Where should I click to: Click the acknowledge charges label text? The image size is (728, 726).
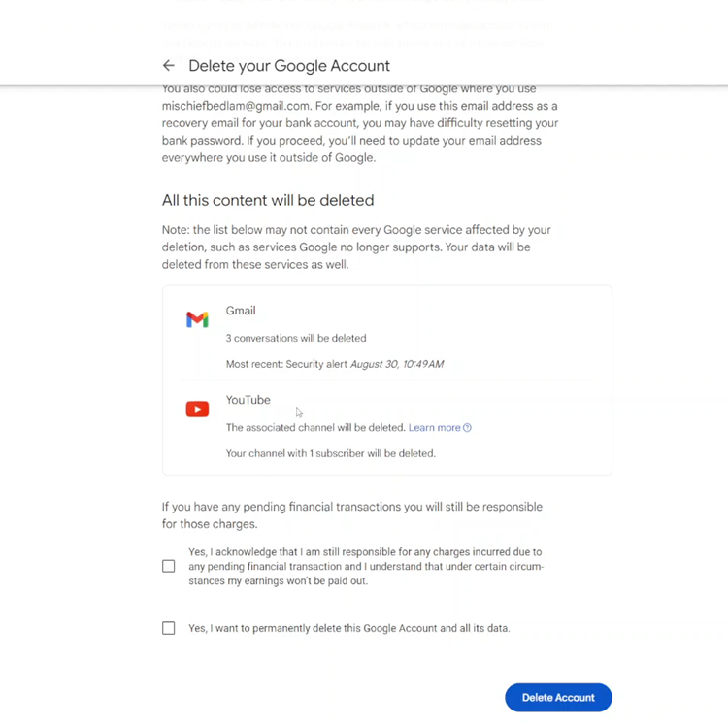(366, 566)
